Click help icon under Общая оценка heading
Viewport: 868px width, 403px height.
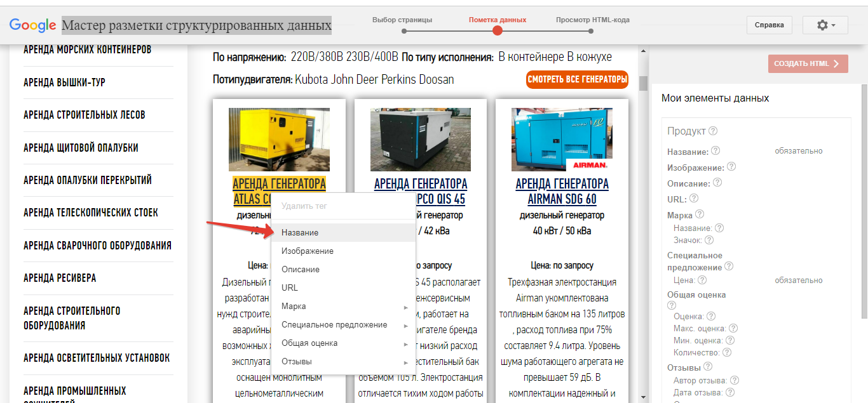pyautogui.click(x=672, y=305)
